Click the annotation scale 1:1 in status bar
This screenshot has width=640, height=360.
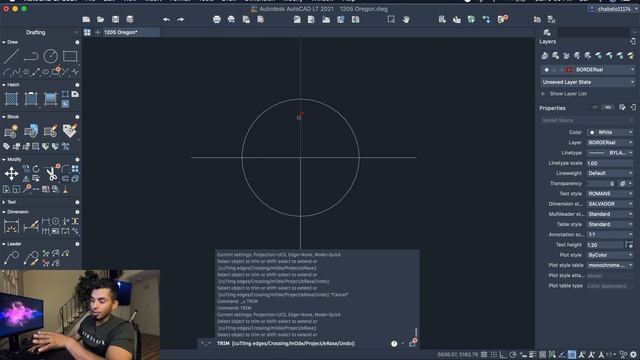pos(611,354)
